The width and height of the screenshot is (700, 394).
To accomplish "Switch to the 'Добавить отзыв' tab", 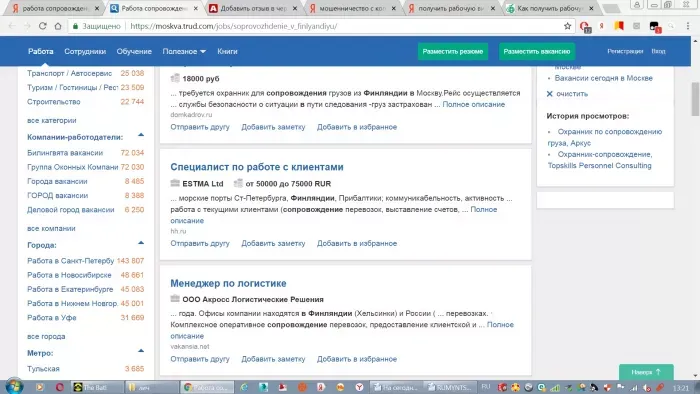I will [x=254, y=8].
